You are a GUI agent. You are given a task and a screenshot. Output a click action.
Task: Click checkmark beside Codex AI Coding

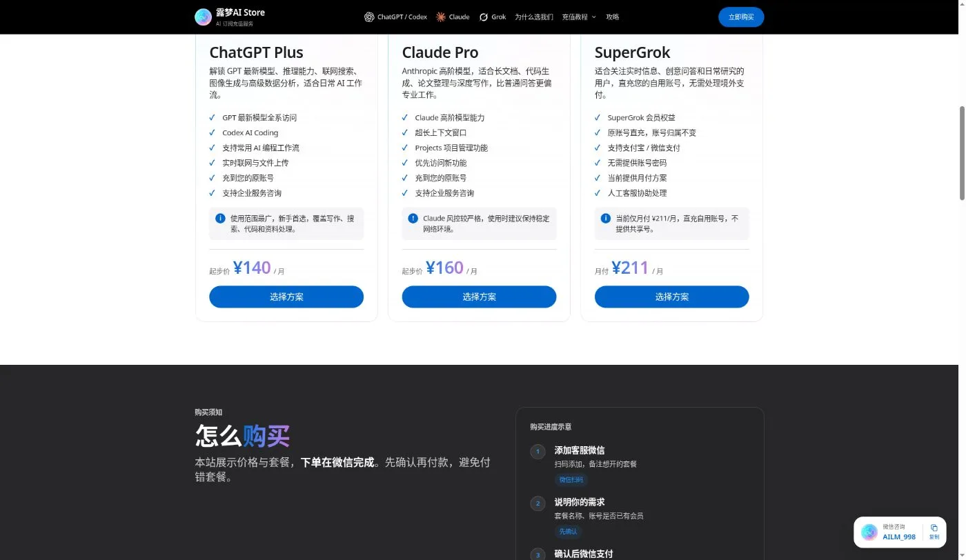213,132
